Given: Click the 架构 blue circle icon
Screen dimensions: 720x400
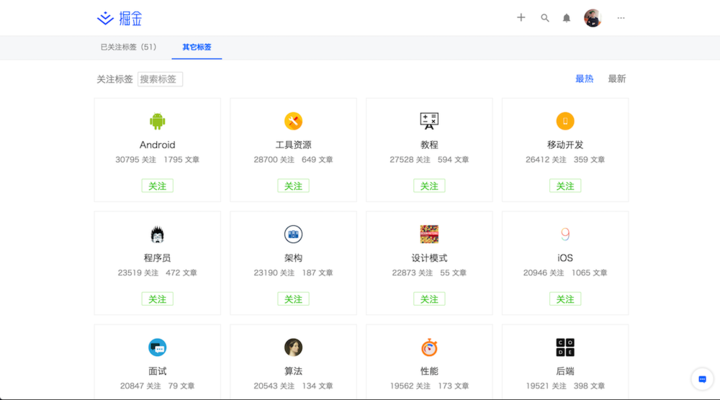Looking at the screenshot, I should 293,234.
